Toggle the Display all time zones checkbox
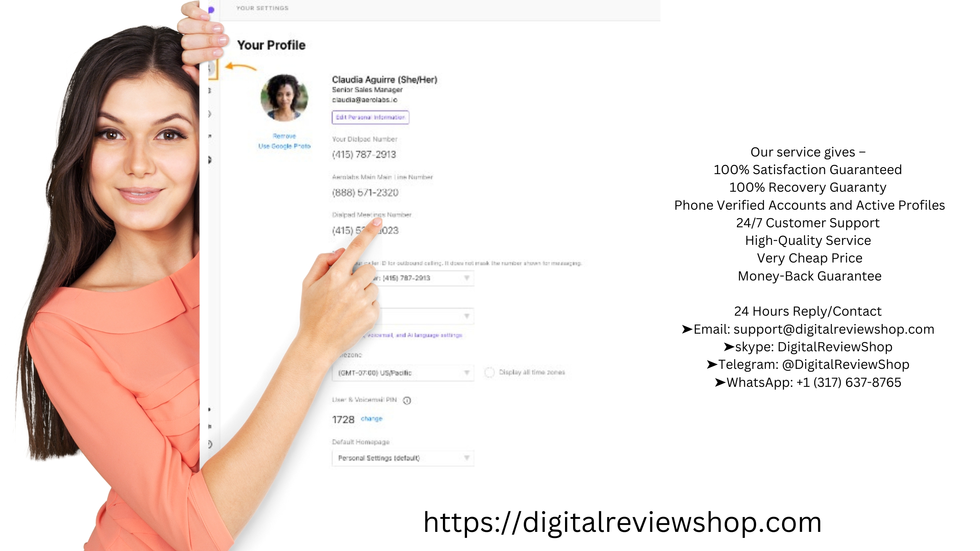The image size is (980, 551). 488,372
